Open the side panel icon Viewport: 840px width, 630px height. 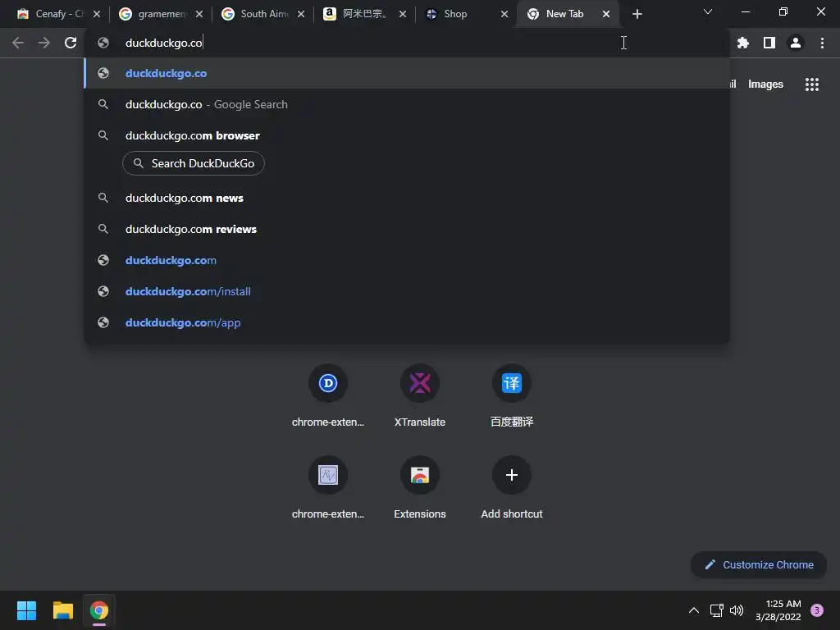click(x=769, y=43)
